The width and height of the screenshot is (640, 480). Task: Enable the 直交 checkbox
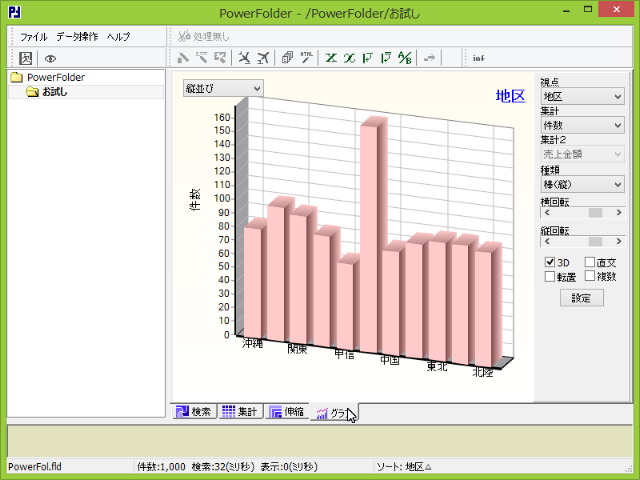590,262
